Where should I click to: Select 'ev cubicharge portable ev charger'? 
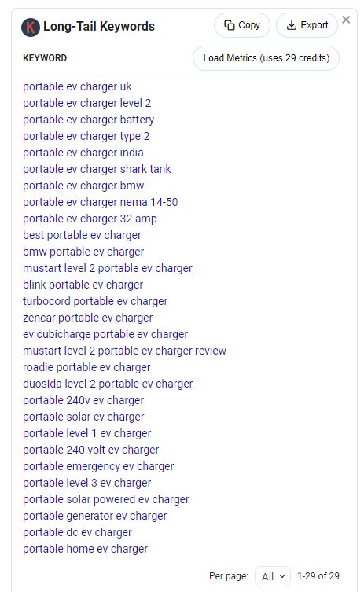click(105, 334)
